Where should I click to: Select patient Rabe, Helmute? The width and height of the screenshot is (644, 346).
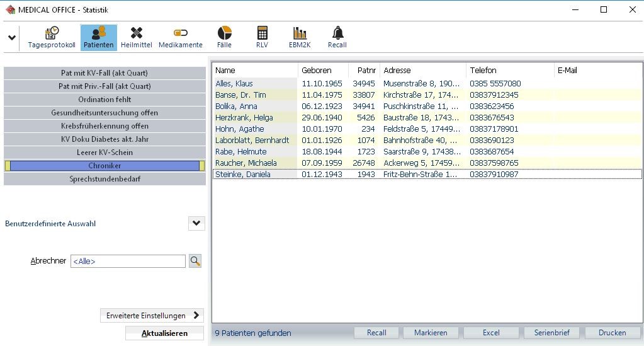(x=240, y=151)
